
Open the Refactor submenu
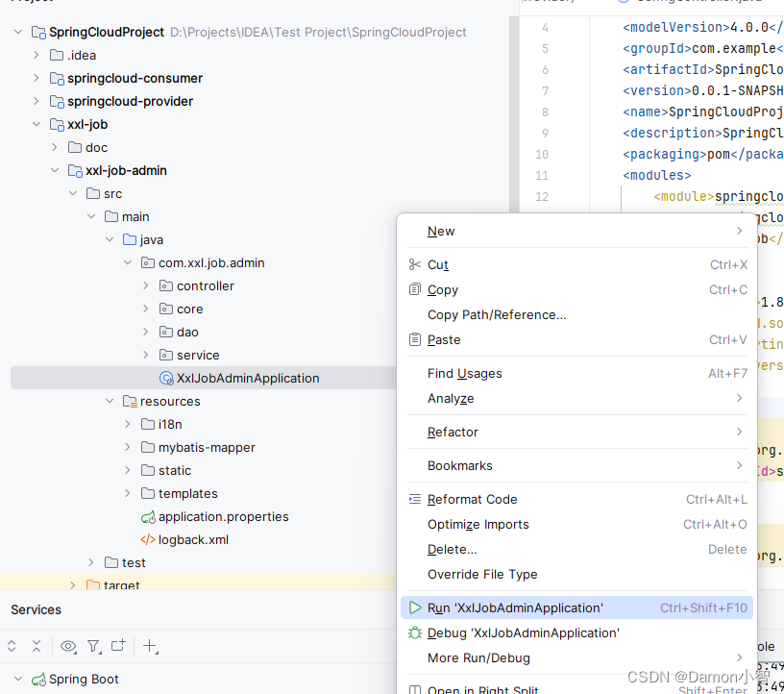pos(453,433)
